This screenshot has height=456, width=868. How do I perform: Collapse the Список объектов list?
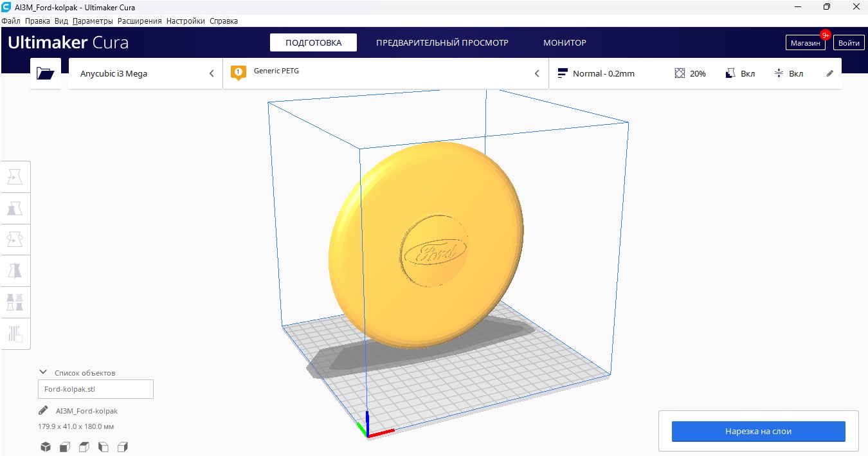[43, 372]
